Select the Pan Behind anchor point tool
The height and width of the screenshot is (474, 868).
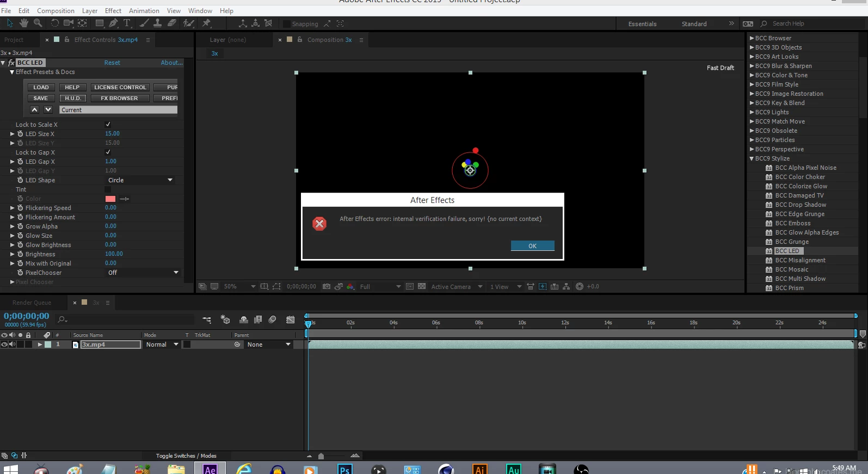pyautogui.click(x=82, y=23)
